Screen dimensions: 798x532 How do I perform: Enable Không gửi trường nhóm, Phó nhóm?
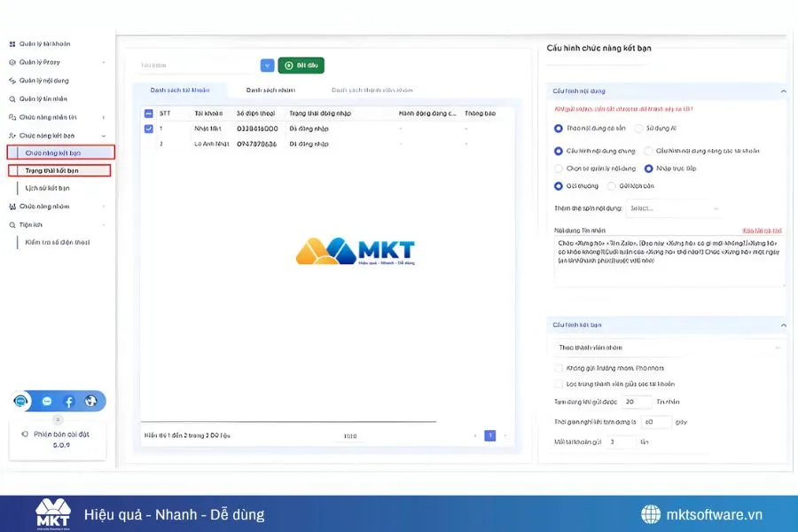point(558,369)
